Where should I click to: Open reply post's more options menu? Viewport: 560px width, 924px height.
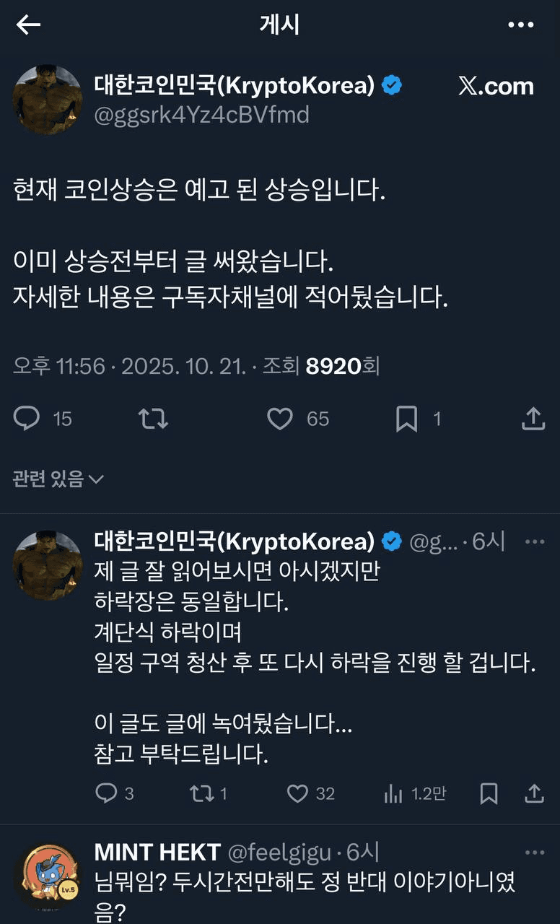click(535, 541)
